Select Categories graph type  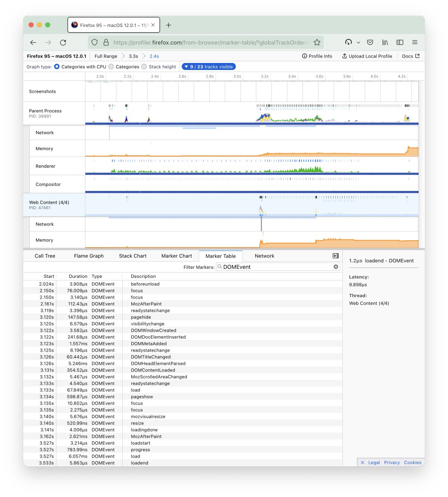pos(111,67)
